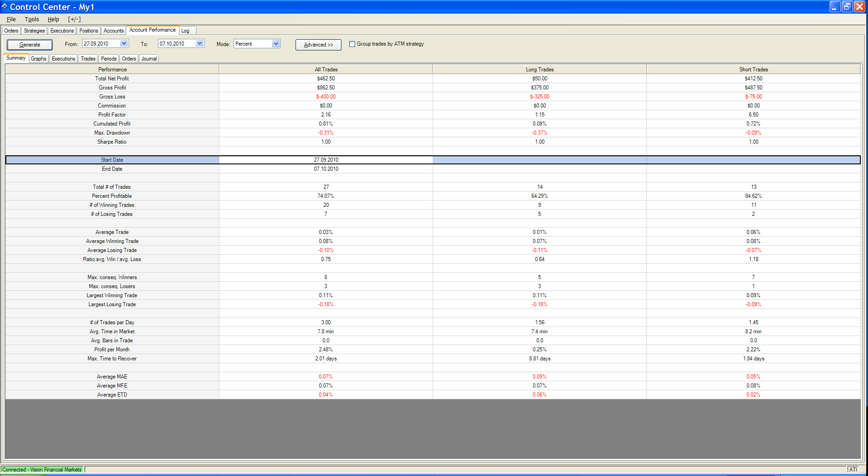
Task: Open the File menu
Action: [11, 19]
